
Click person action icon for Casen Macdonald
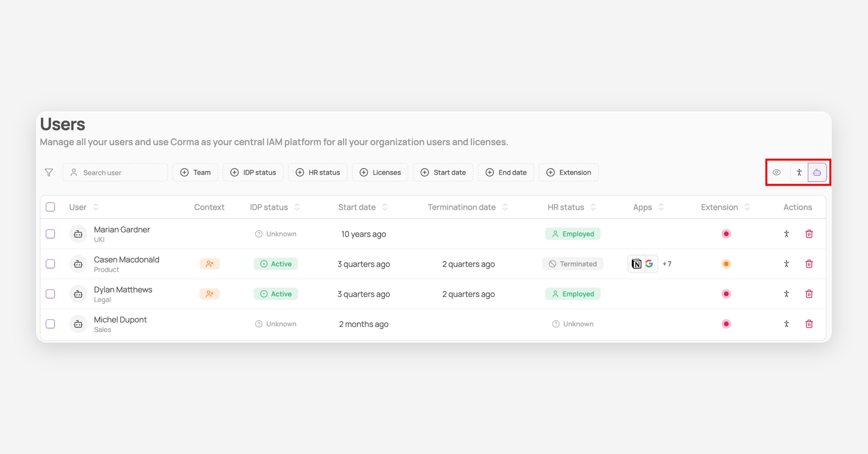pos(786,264)
